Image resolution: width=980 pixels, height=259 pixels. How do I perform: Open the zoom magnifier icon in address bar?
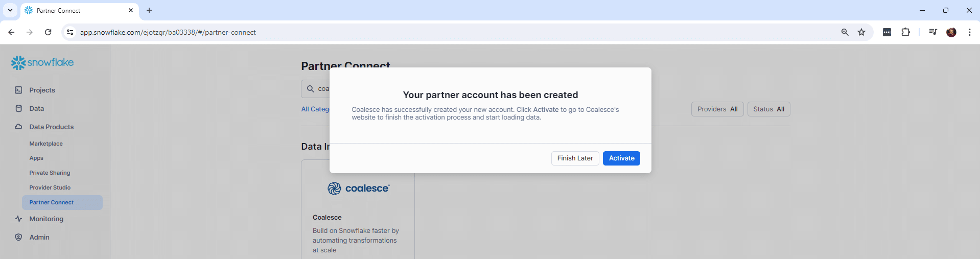[845, 32]
